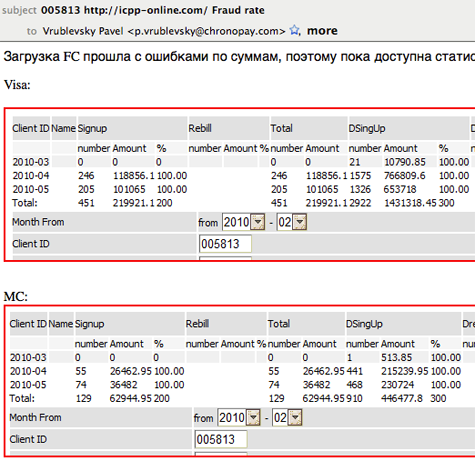The width and height of the screenshot is (475, 461).
Task: Expand the Visa year dropdown showing 2010
Action: pyautogui.click(x=258, y=222)
